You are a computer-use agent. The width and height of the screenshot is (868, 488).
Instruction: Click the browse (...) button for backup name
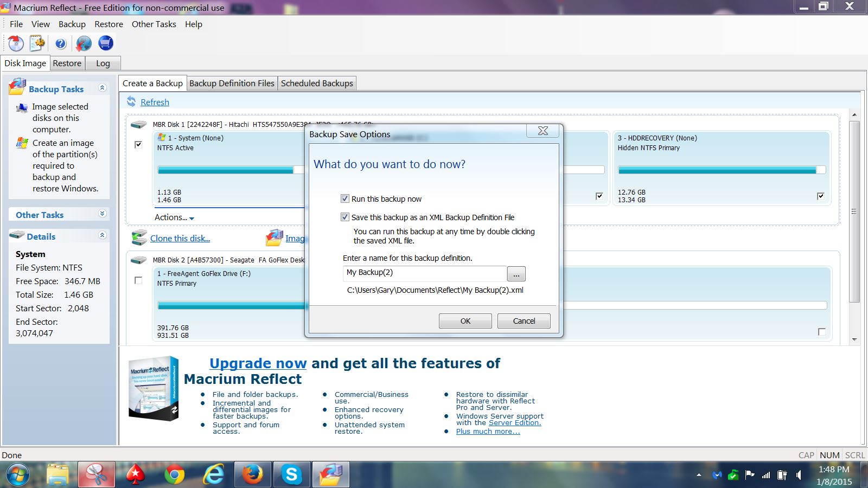pos(516,274)
